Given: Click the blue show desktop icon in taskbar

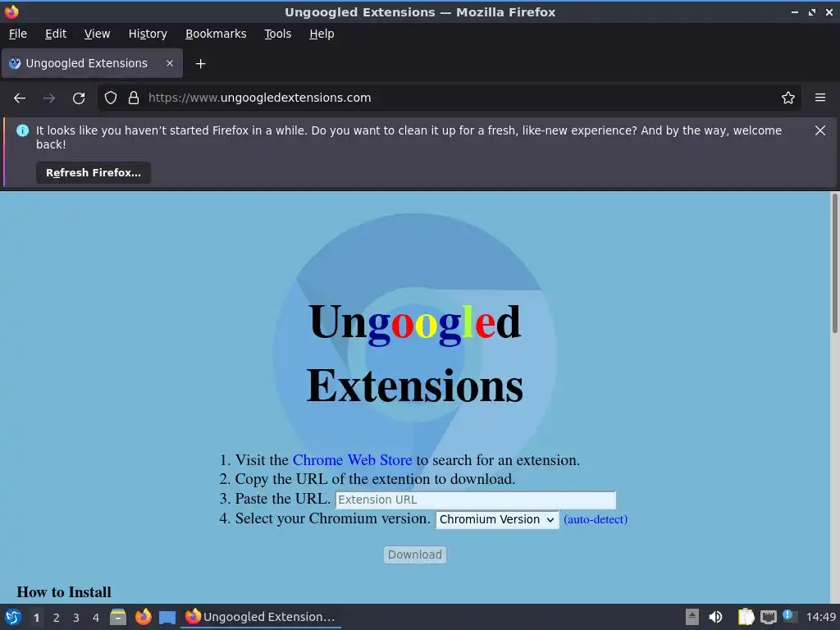Looking at the screenshot, I should (167, 618).
